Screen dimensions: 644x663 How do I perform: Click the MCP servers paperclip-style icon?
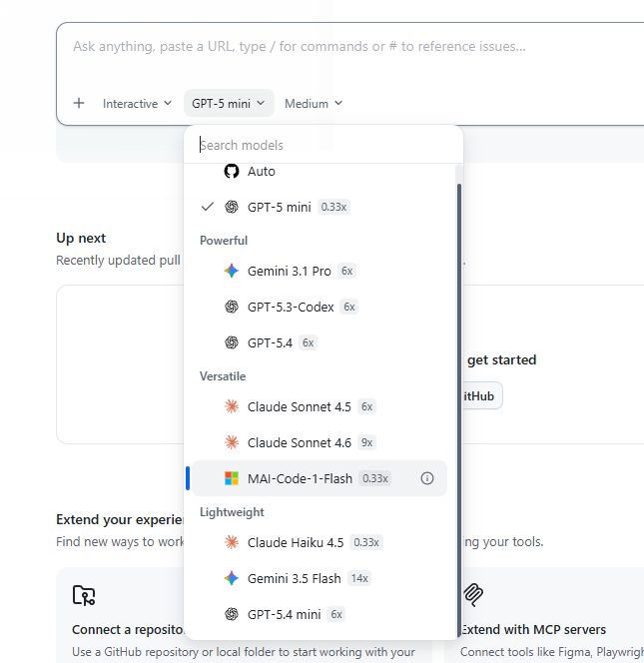(x=473, y=595)
